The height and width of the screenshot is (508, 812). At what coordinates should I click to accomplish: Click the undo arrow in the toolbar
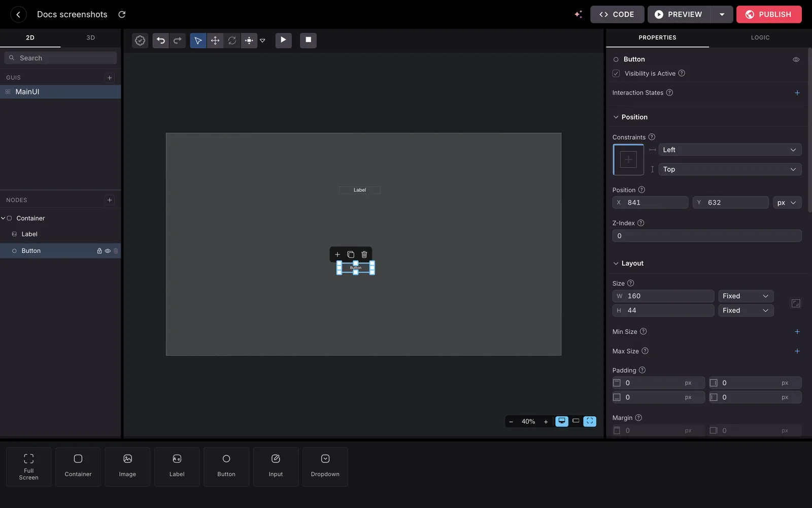(x=161, y=41)
